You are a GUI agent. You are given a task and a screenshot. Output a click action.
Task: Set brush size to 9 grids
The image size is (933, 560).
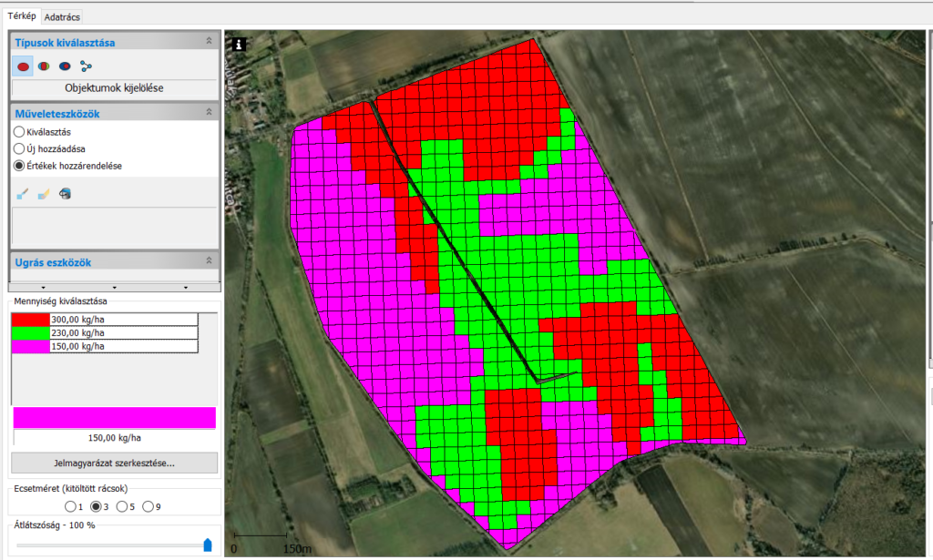click(x=149, y=506)
